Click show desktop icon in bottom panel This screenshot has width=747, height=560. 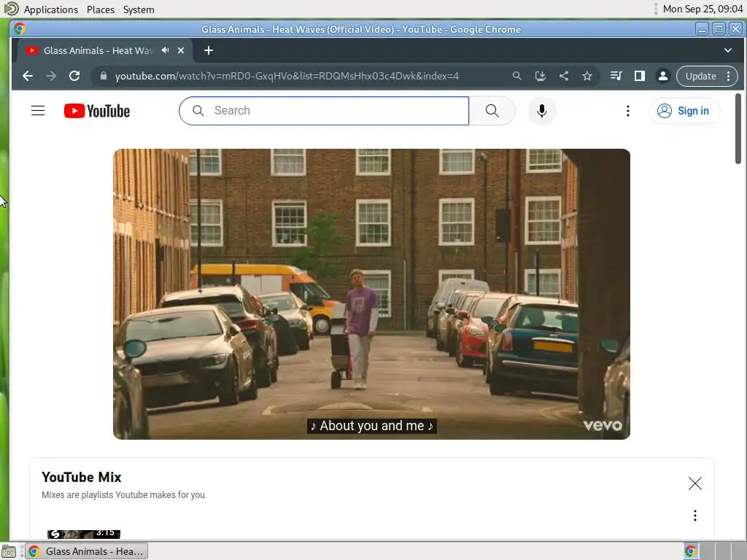click(x=9, y=551)
